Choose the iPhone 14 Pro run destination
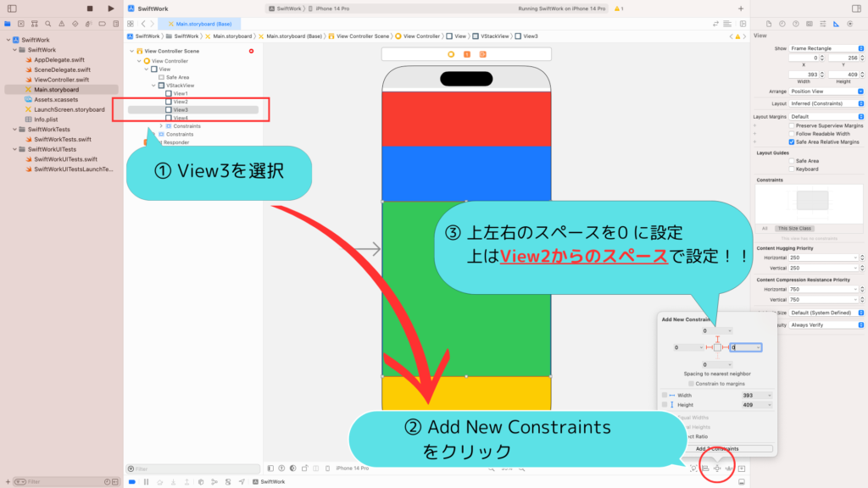Screen dimensions: 868x488 click(329, 8)
